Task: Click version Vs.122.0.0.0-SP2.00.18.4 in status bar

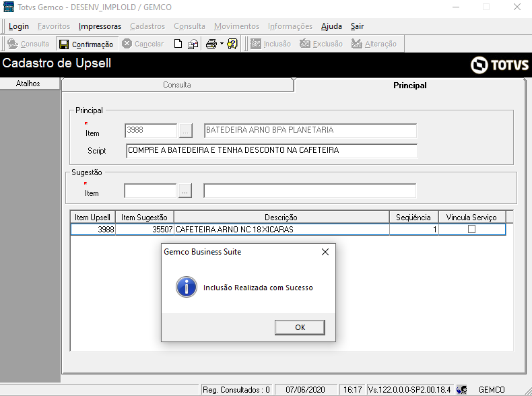Action: coord(409,390)
